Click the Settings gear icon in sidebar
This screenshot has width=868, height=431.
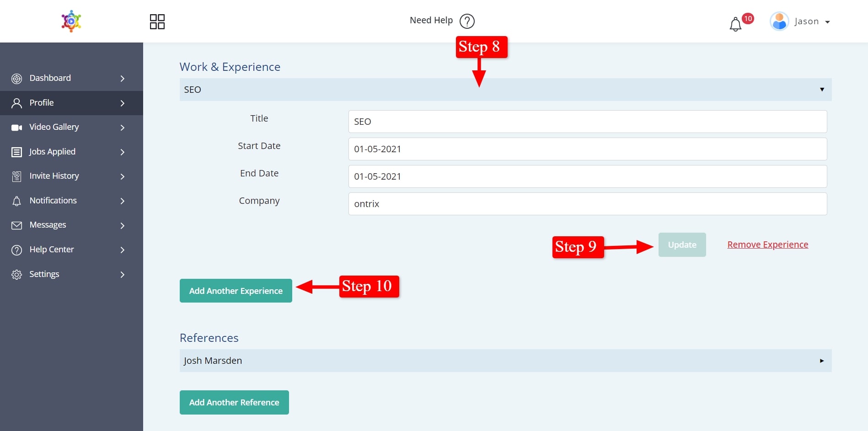[17, 275]
